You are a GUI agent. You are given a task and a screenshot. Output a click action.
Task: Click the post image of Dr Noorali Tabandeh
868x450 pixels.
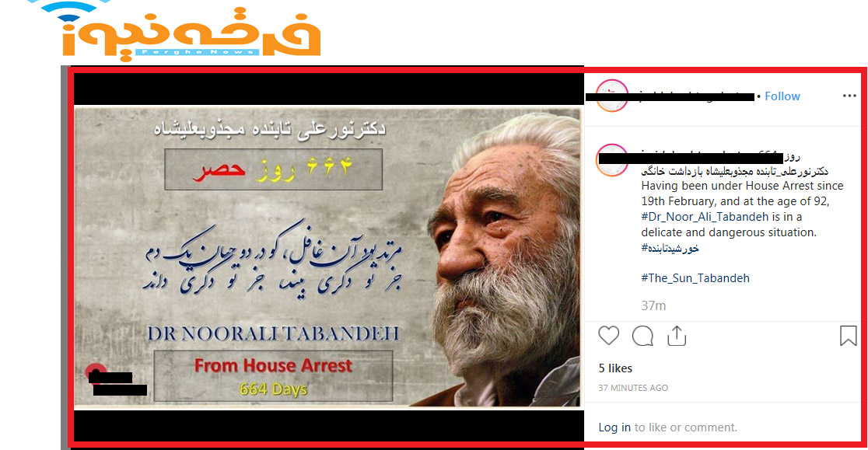(327, 257)
